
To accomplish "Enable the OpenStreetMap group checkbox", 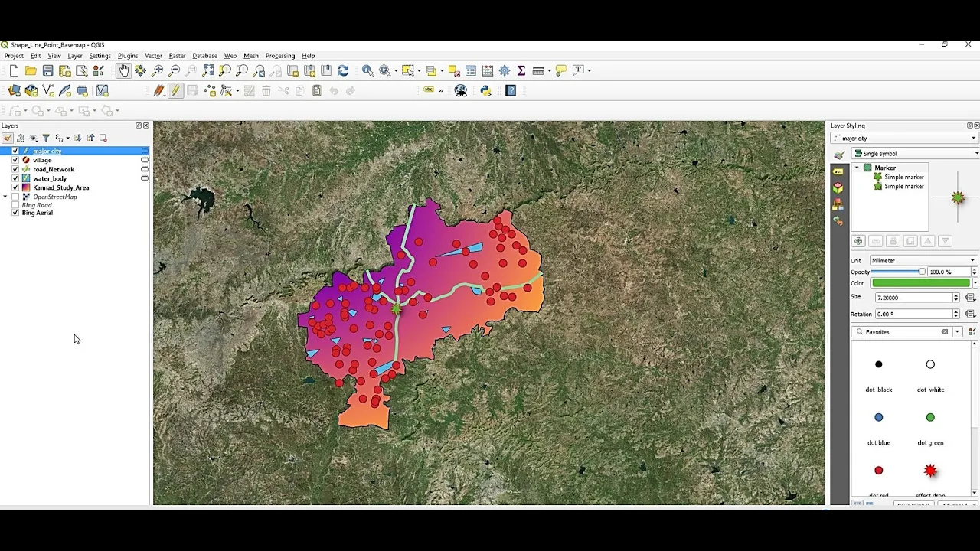I will pos(15,197).
